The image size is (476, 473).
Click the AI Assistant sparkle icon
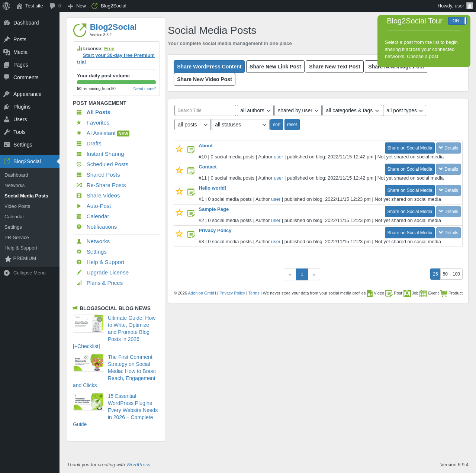(x=79, y=133)
